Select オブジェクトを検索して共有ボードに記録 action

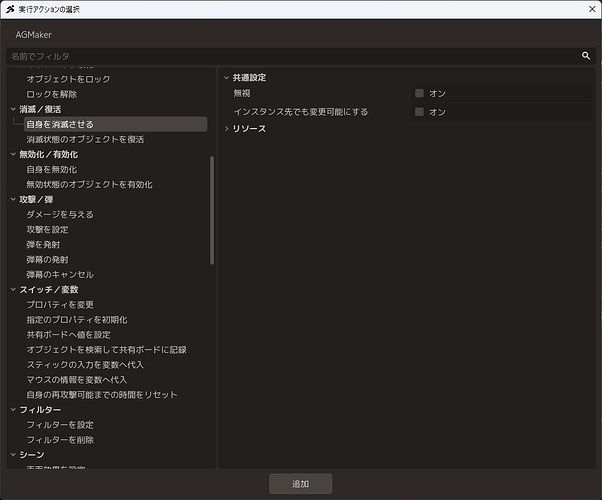(x=106, y=349)
